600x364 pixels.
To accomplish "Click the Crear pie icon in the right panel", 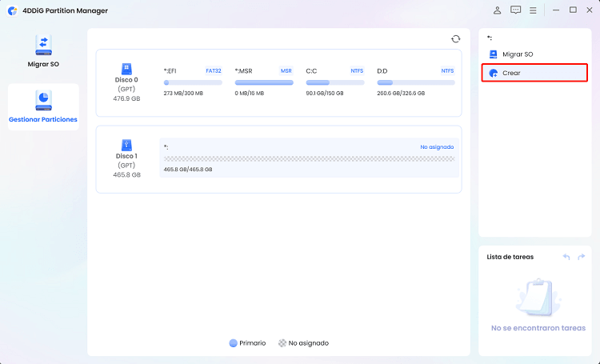I will [494, 73].
